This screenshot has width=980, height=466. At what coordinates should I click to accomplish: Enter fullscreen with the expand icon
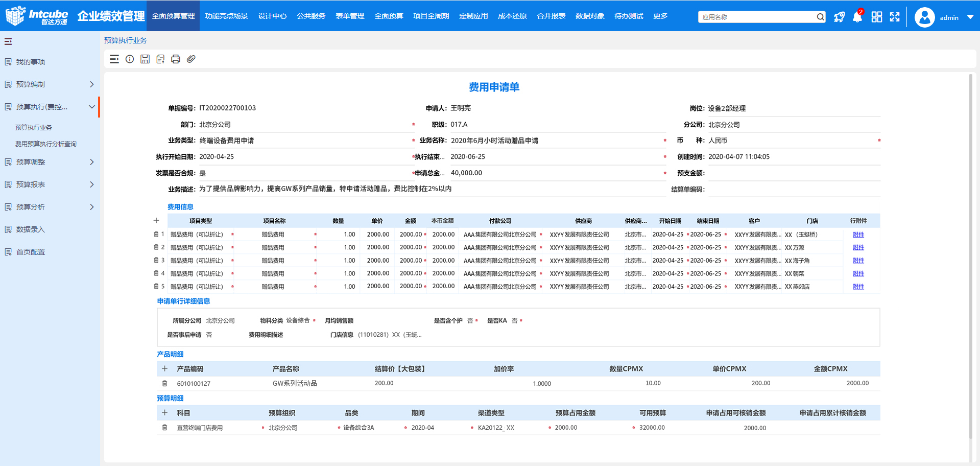[x=895, y=17]
